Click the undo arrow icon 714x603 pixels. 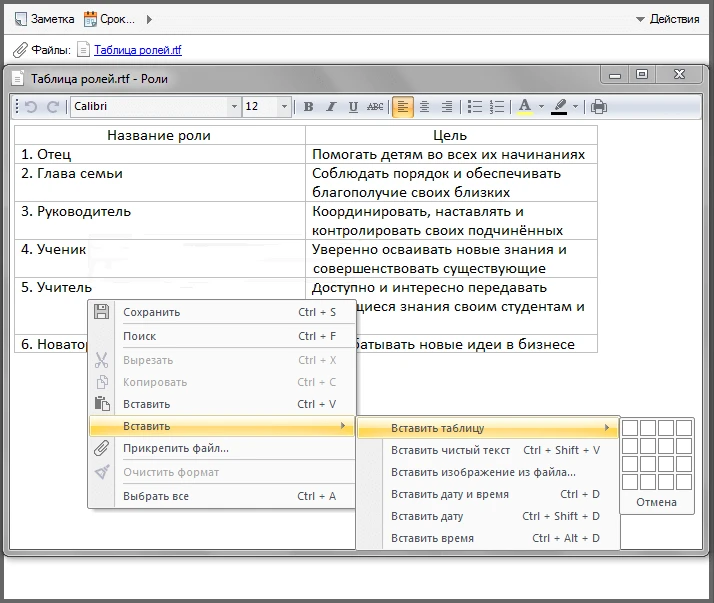point(30,107)
